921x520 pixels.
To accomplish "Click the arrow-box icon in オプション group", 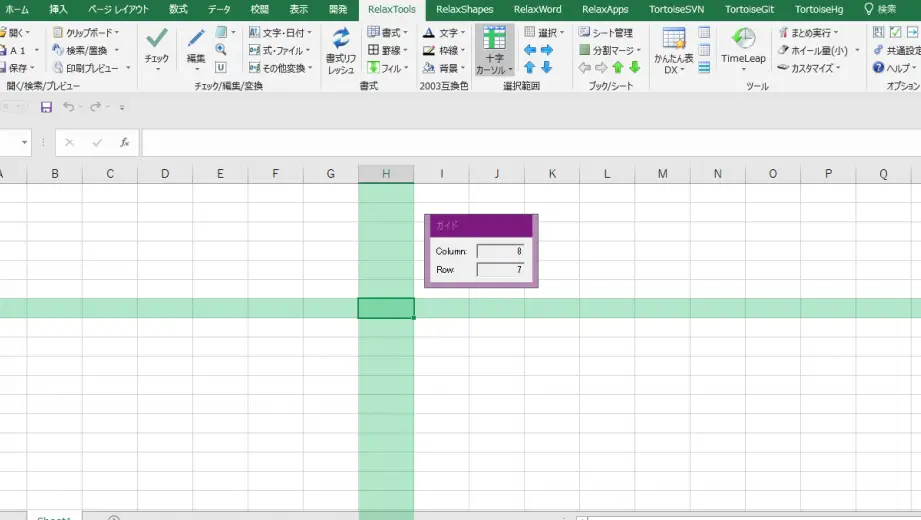I will [x=912, y=32].
